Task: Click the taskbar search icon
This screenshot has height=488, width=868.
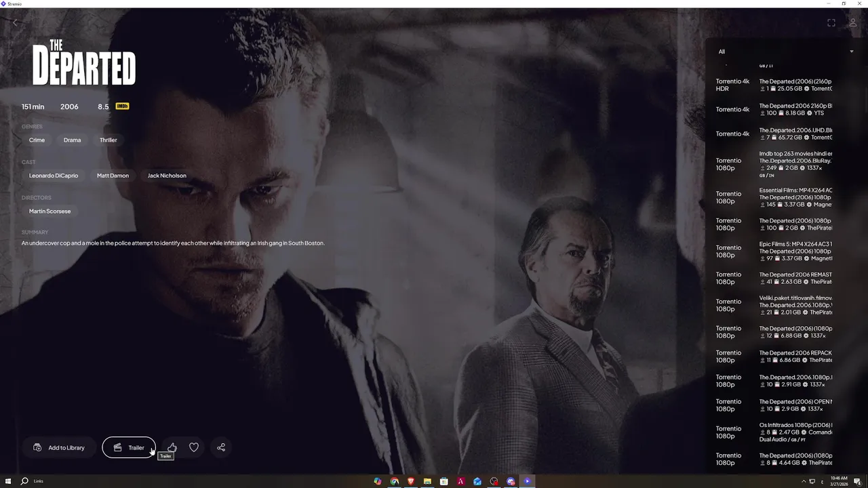Action: [x=24, y=481]
